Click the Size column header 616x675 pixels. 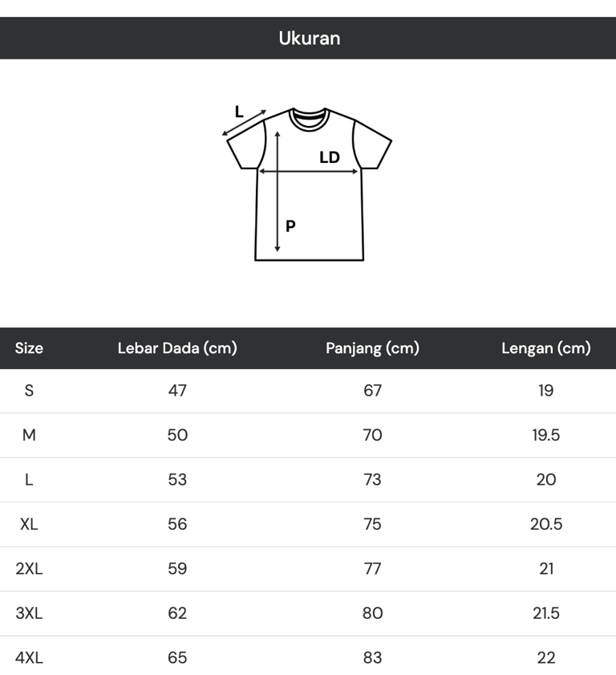pyautogui.click(x=29, y=348)
